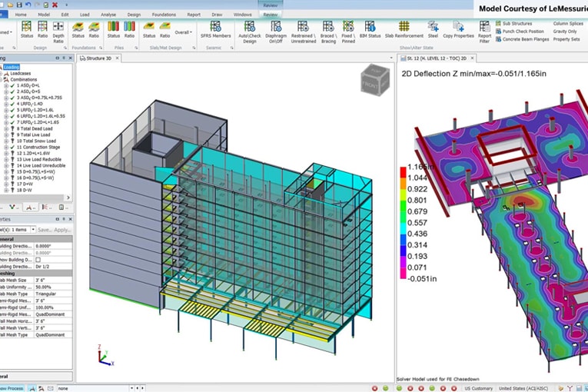Open the Overall dropdown in Slab/Mat Design
The image size is (588, 392).
pos(184,32)
